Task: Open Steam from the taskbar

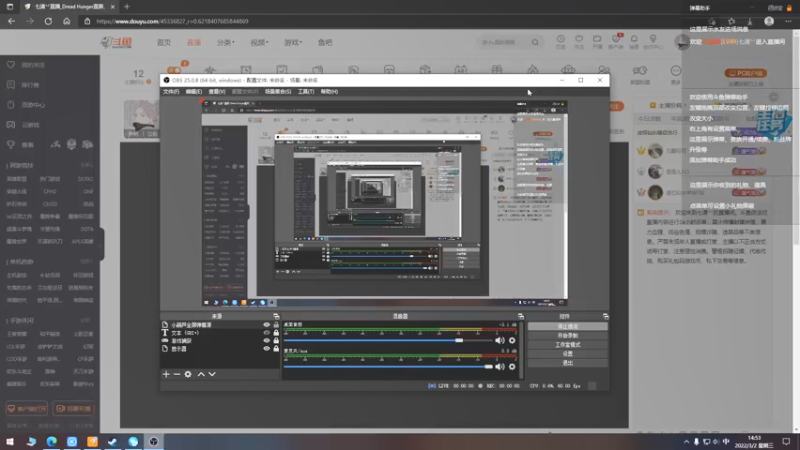Action: [113, 441]
